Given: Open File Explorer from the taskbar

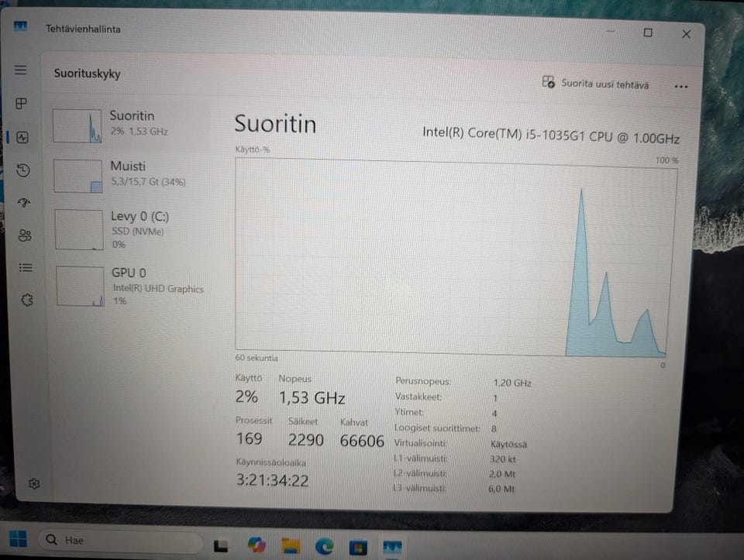Looking at the screenshot, I should tap(291, 546).
